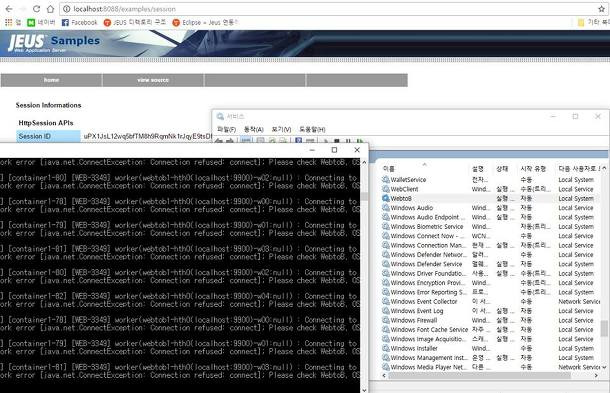Screen dimensions: 610x393
Task: Select the Windows Installer service icon
Action: 386,348
